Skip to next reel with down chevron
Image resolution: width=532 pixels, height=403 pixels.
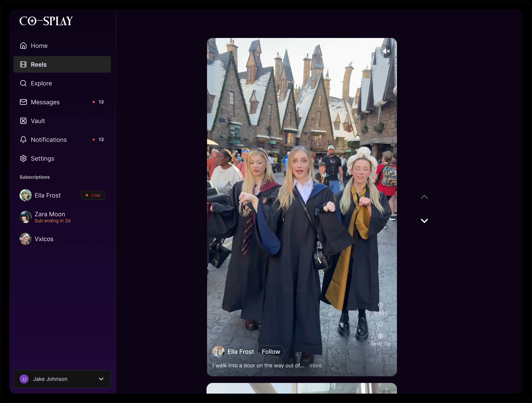pyautogui.click(x=424, y=221)
